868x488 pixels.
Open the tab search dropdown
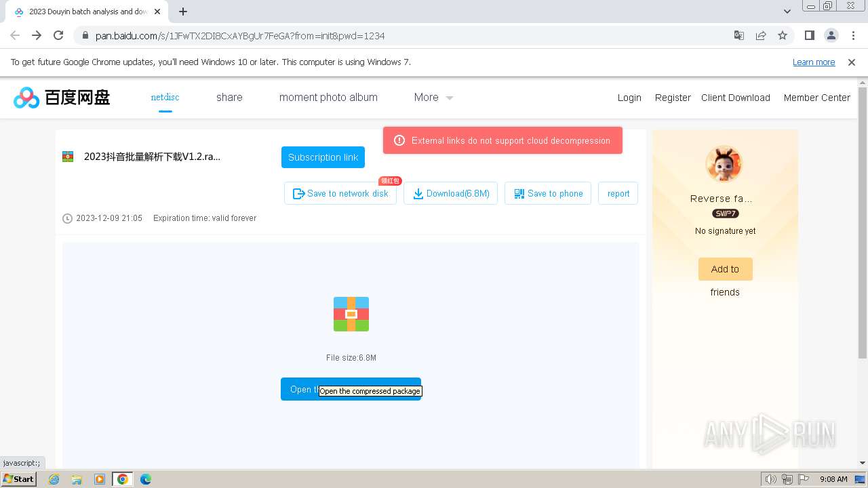coord(787,12)
